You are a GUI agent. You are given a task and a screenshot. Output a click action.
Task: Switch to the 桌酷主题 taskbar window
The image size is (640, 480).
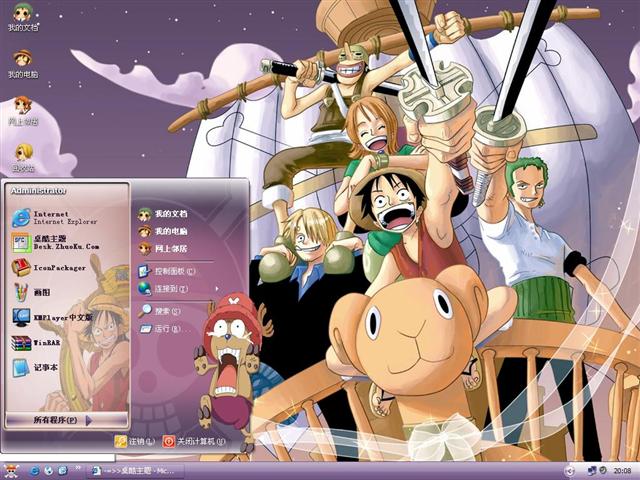coord(135,471)
